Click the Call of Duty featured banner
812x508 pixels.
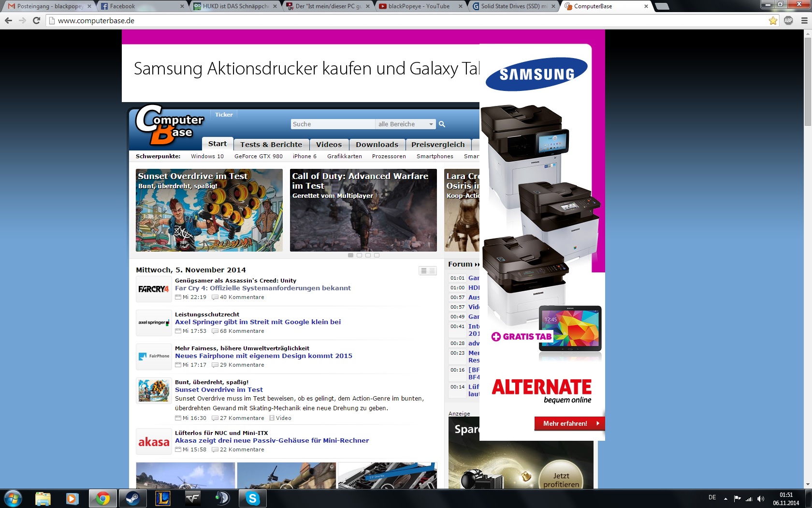click(x=363, y=210)
